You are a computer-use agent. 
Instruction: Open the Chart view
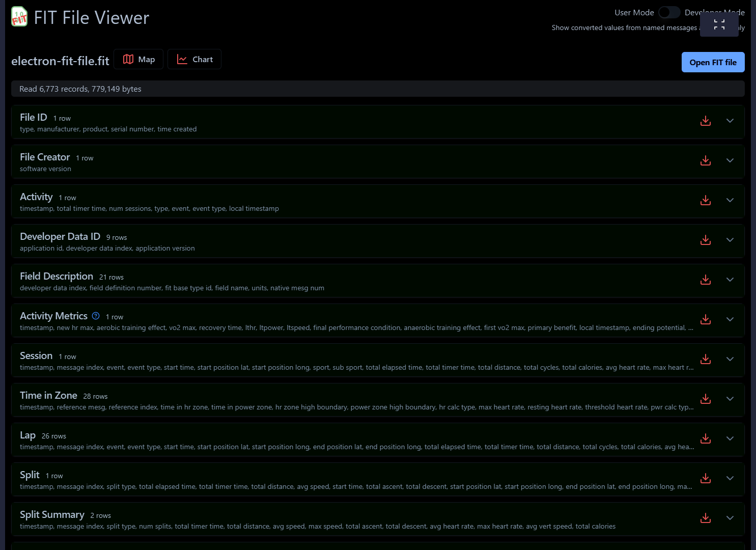(194, 59)
